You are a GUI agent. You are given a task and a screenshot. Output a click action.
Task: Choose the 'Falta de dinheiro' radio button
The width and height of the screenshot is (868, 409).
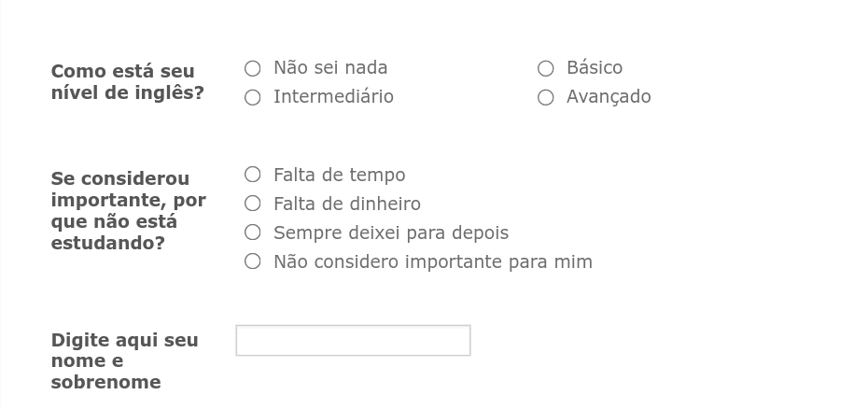click(x=252, y=204)
